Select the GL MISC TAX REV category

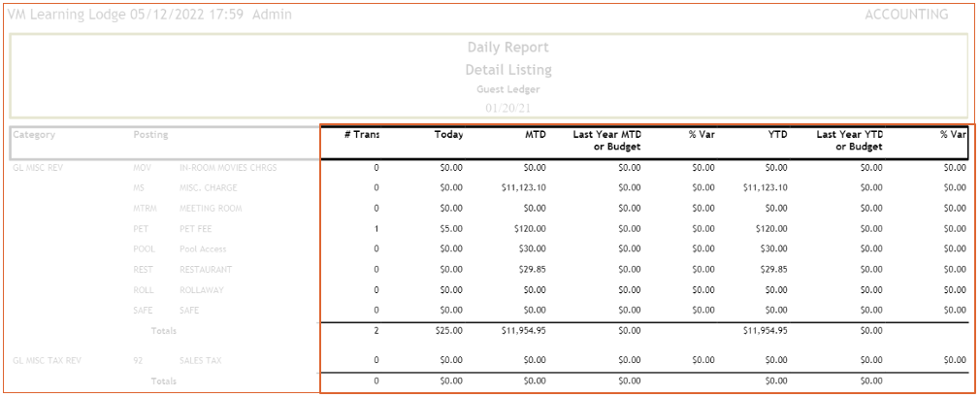(x=47, y=361)
